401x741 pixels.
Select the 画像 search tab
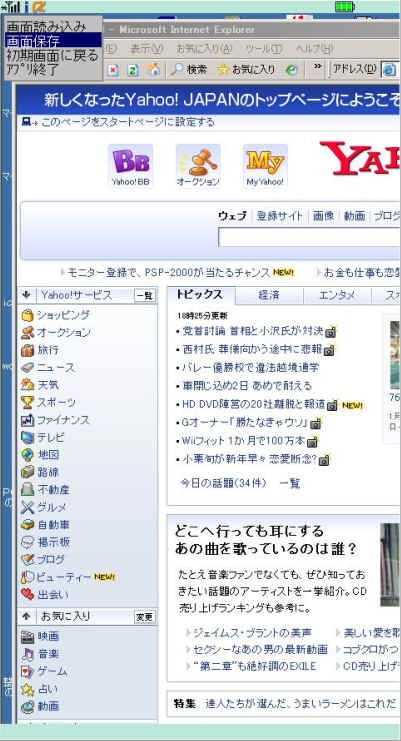click(x=324, y=216)
